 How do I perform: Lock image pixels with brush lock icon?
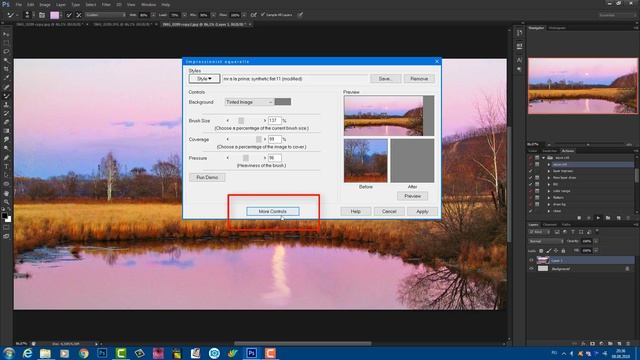coord(549,251)
